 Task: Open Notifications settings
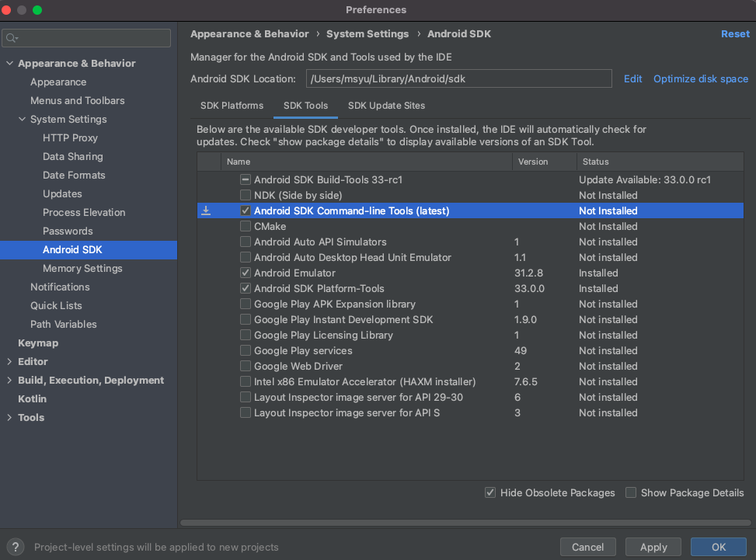point(60,287)
